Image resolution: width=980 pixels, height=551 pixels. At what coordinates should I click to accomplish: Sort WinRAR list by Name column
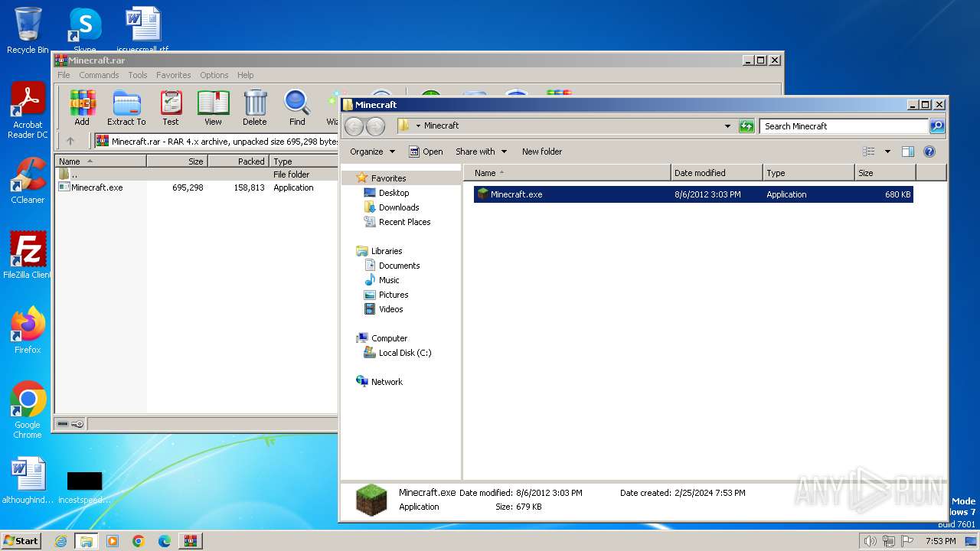pos(101,161)
